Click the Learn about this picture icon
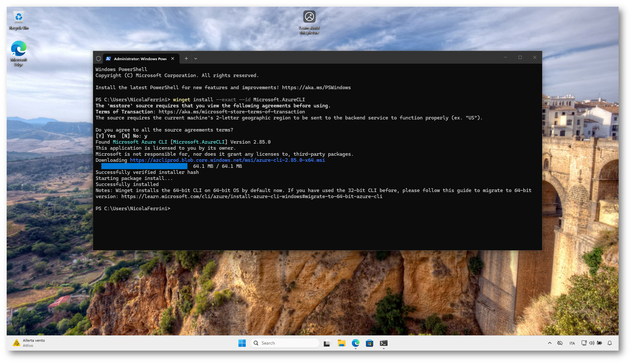 click(x=309, y=22)
